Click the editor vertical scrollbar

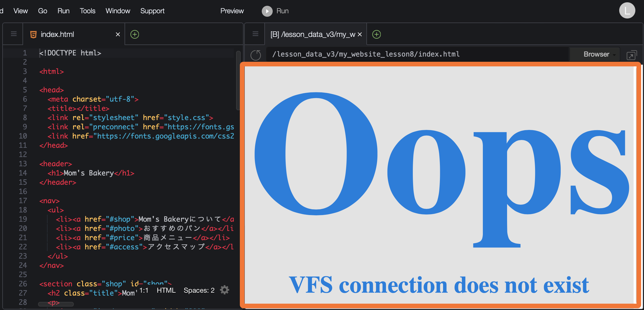click(x=238, y=80)
